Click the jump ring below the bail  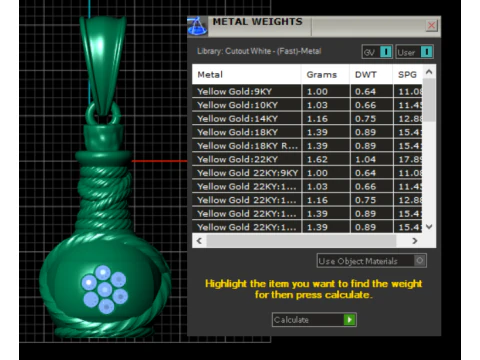click(103, 114)
